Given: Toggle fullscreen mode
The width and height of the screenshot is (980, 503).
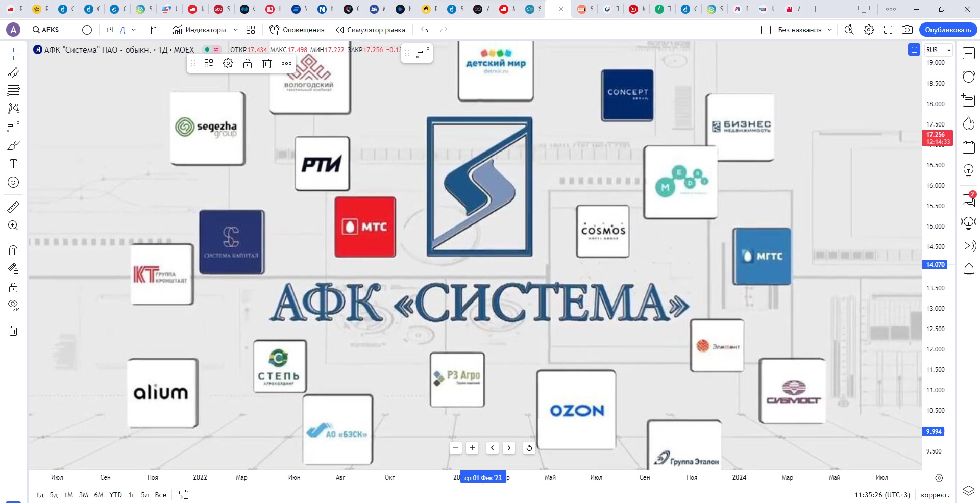Looking at the screenshot, I should click(x=888, y=30).
